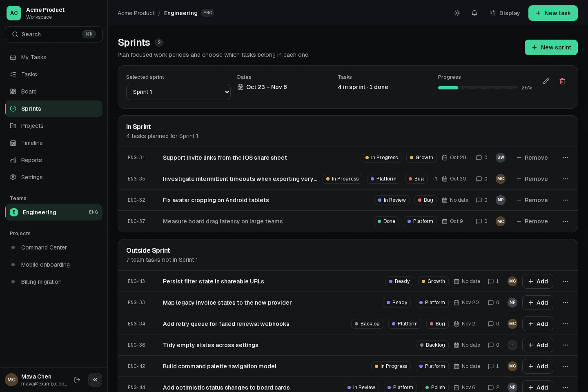Go to My Tasks in sidebar
Screen dimensions: 588x392
[x=53, y=57]
